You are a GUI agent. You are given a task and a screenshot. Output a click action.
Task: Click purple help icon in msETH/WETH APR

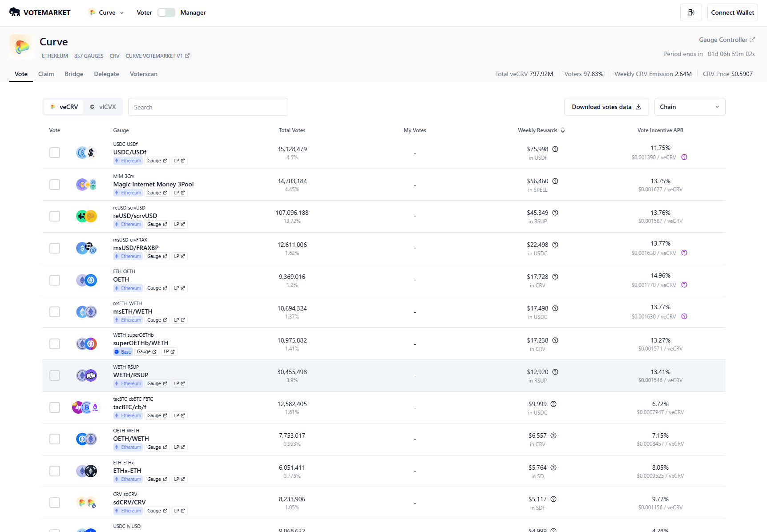click(x=684, y=316)
